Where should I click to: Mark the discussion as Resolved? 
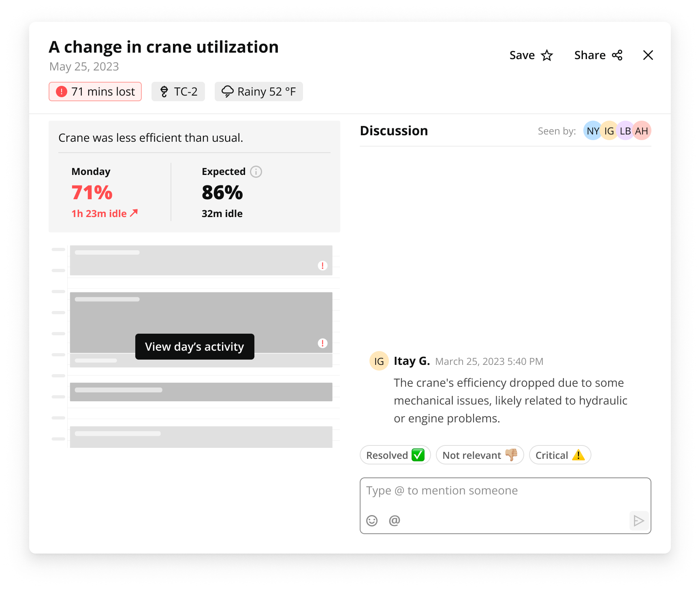tap(395, 455)
